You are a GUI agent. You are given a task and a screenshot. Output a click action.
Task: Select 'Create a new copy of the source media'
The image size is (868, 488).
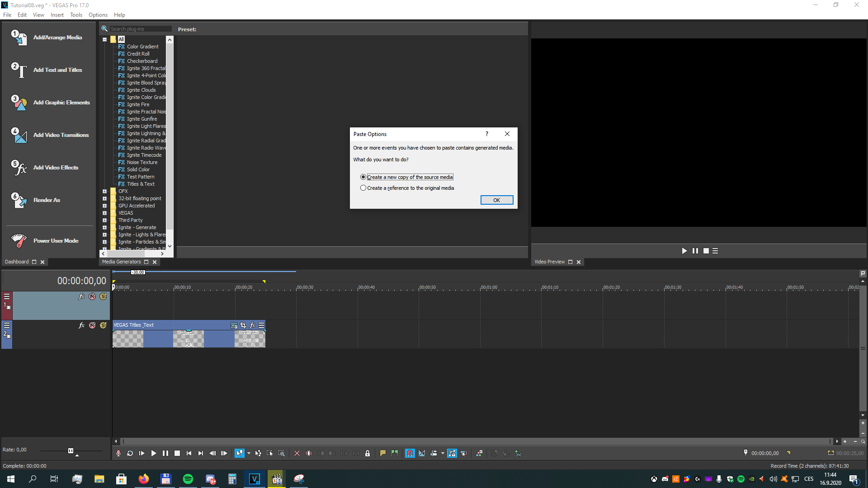tap(363, 177)
